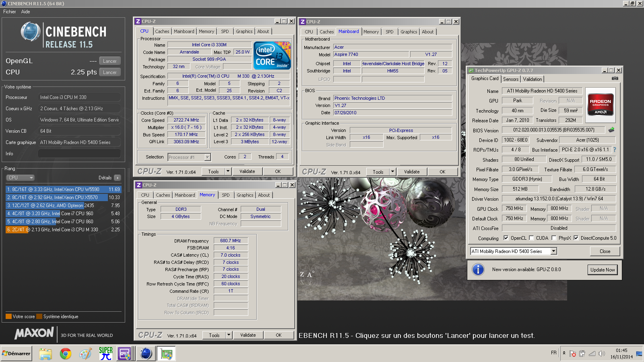Click the Close button in GPU-Z
Screen dimensions: 644x362
(605, 251)
